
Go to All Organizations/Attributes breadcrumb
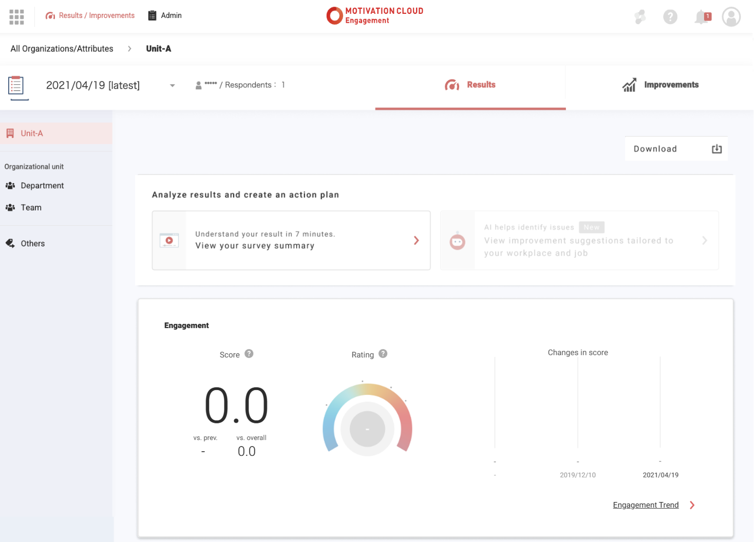62,49
